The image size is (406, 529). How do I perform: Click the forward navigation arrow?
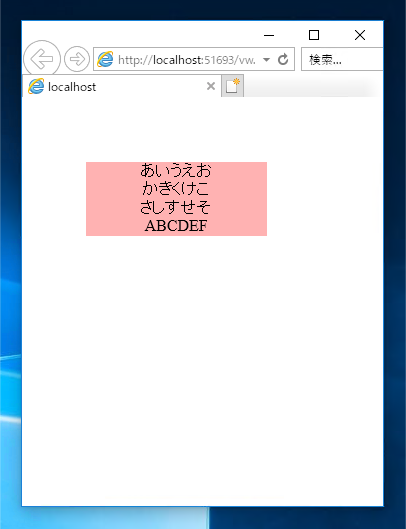coord(77,59)
